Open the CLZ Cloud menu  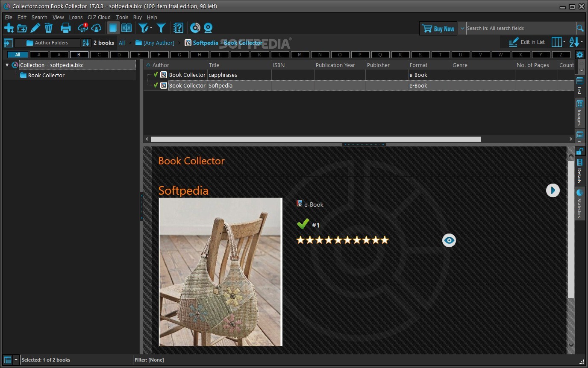click(99, 18)
